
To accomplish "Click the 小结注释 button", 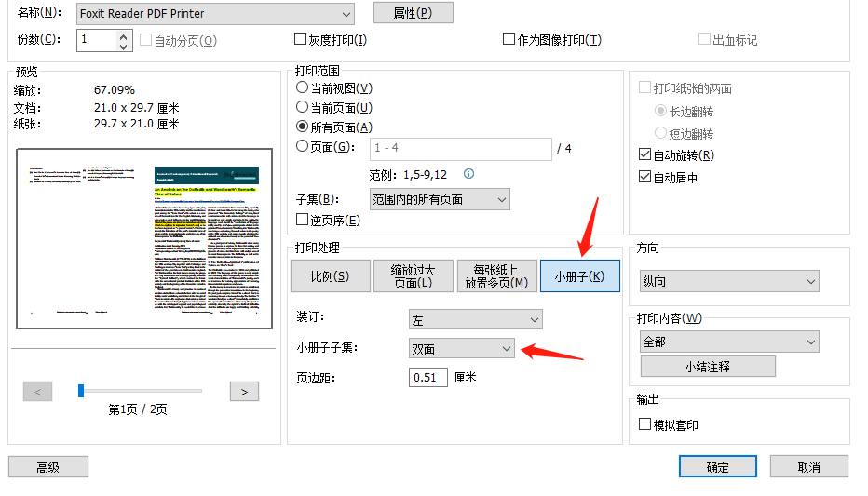I will coord(708,367).
